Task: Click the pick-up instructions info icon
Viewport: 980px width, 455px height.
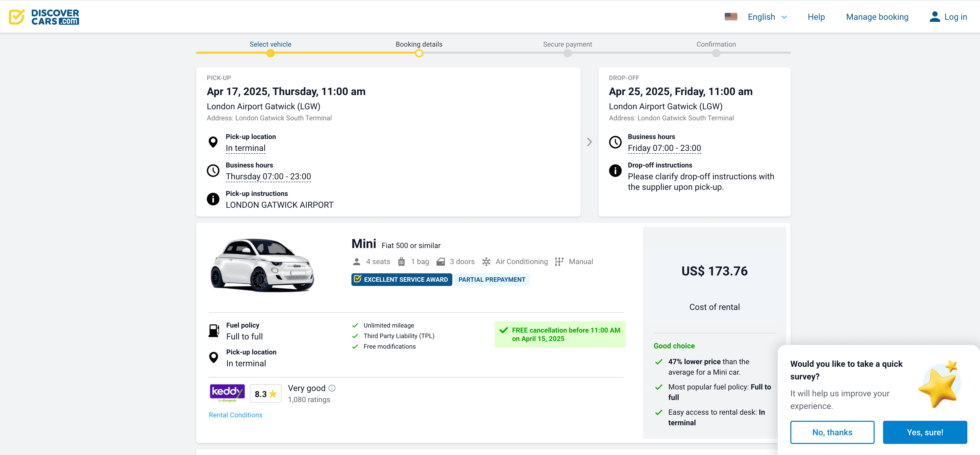Action: pyautogui.click(x=213, y=199)
